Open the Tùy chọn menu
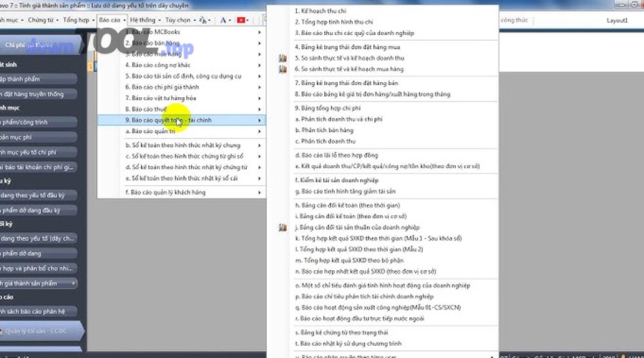 pyautogui.click(x=180, y=20)
